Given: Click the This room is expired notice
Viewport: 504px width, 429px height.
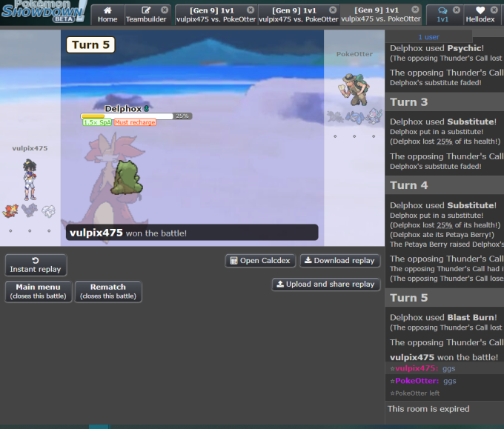Looking at the screenshot, I should [x=428, y=409].
